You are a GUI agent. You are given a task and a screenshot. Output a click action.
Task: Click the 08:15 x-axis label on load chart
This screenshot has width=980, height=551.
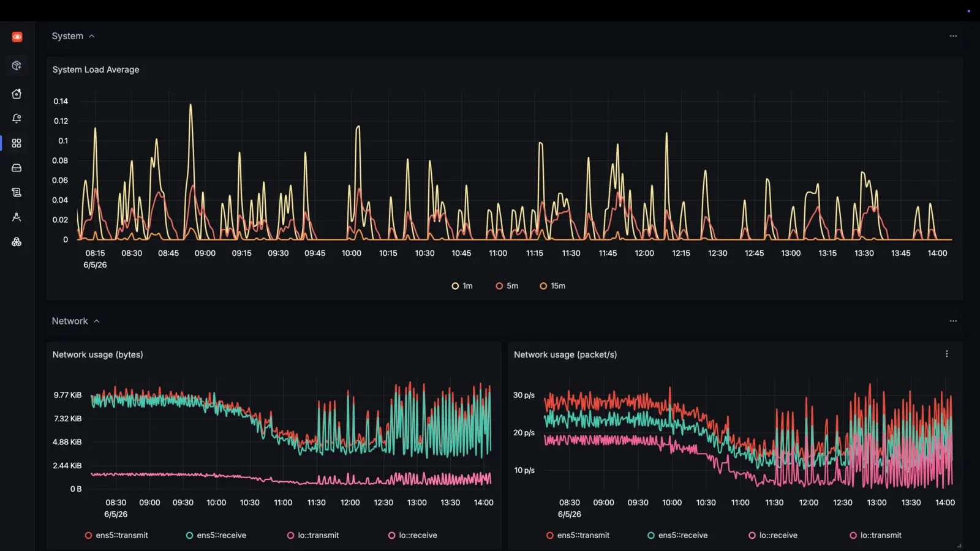pyautogui.click(x=95, y=253)
